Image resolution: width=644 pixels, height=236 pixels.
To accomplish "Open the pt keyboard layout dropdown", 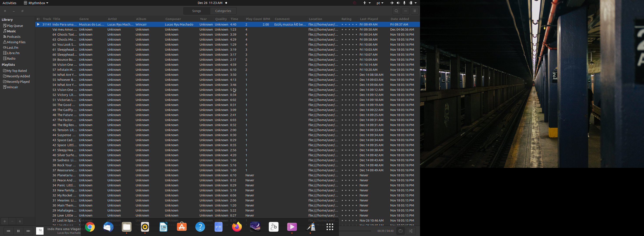I will [x=380, y=3].
